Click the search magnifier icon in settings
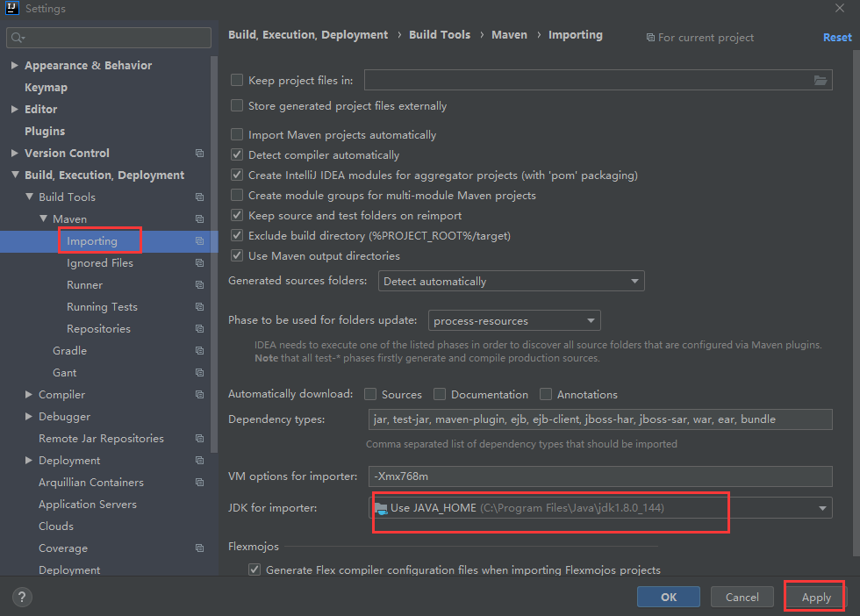Screen dimensions: 860x616 click(18, 38)
